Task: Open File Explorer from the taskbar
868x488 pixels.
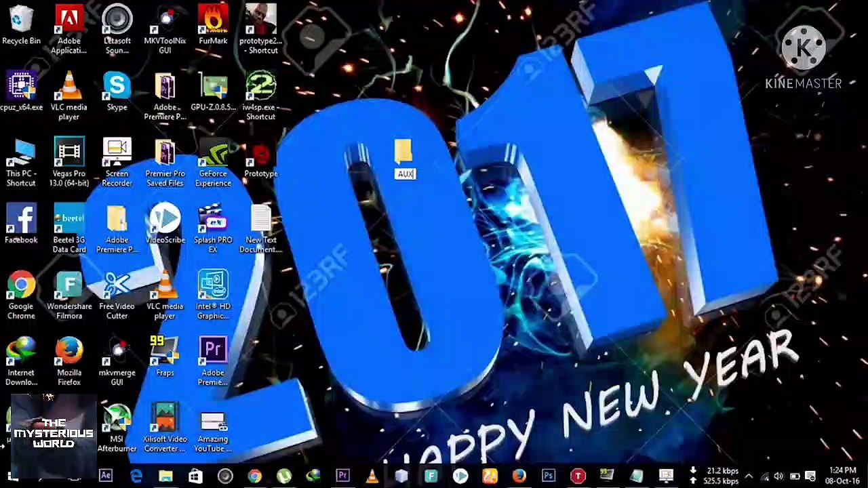Action: 165,476
